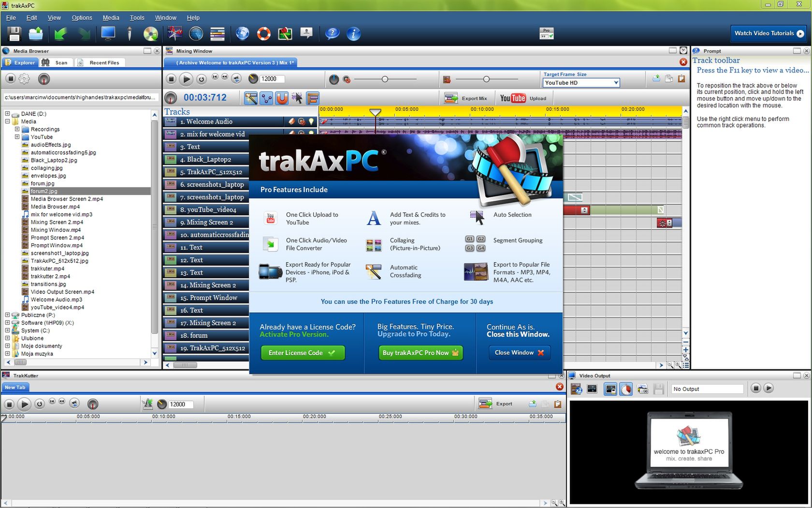
Task: Toggle the pie-clock mode button in Video Output
Action: click(626, 388)
